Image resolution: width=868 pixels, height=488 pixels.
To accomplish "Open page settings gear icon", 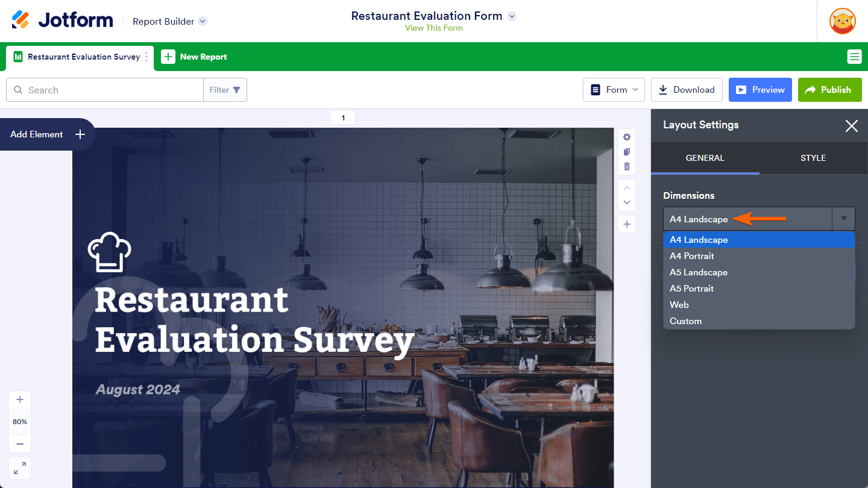I will pyautogui.click(x=627, y=137).
